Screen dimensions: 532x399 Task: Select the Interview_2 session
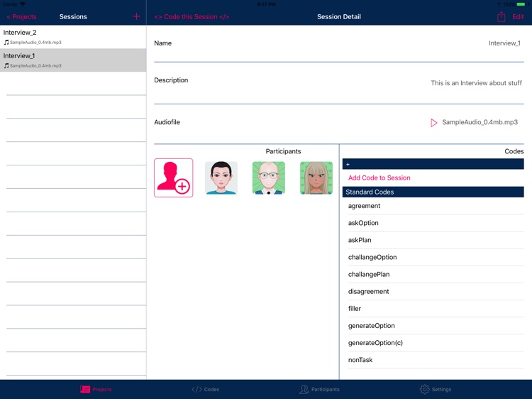pos(73,37)
